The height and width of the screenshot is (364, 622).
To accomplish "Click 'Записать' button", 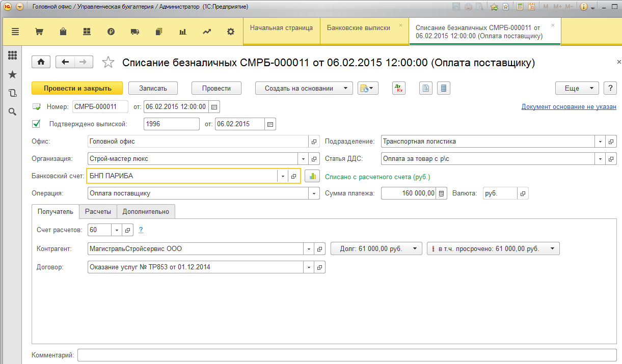I will [x=153, y=88].
